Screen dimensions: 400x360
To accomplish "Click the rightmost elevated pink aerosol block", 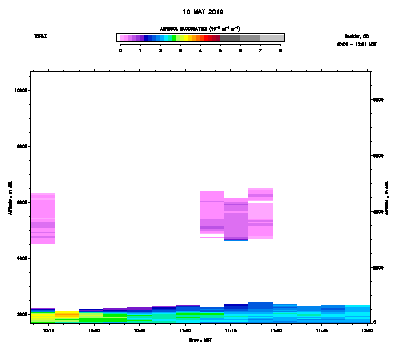I will coord(260,213).
